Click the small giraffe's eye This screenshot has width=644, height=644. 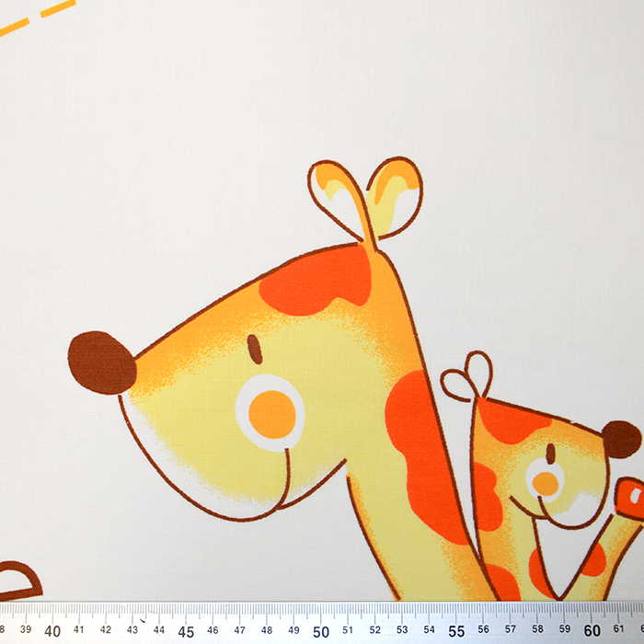tap(550, 454)
